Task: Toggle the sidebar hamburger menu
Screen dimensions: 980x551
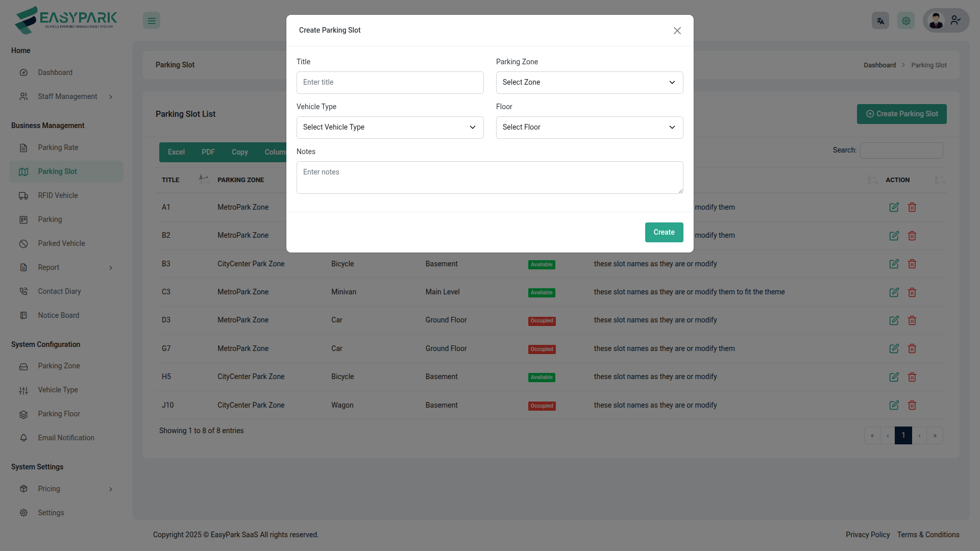Action: 152,20
